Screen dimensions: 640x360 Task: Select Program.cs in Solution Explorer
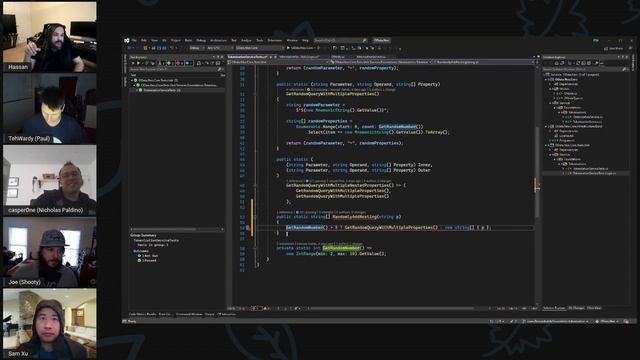click(x=567, y=140)
